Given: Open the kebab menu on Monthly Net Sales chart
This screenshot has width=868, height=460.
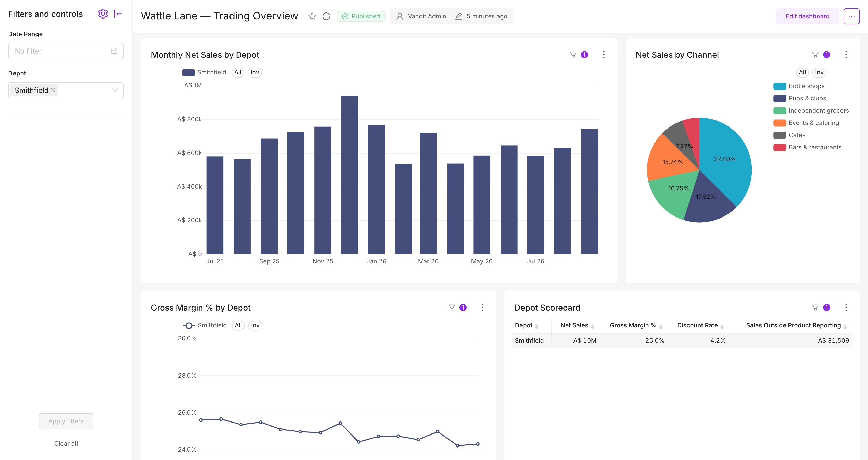Looking at the screenshot, I should (x=604, y=55).
